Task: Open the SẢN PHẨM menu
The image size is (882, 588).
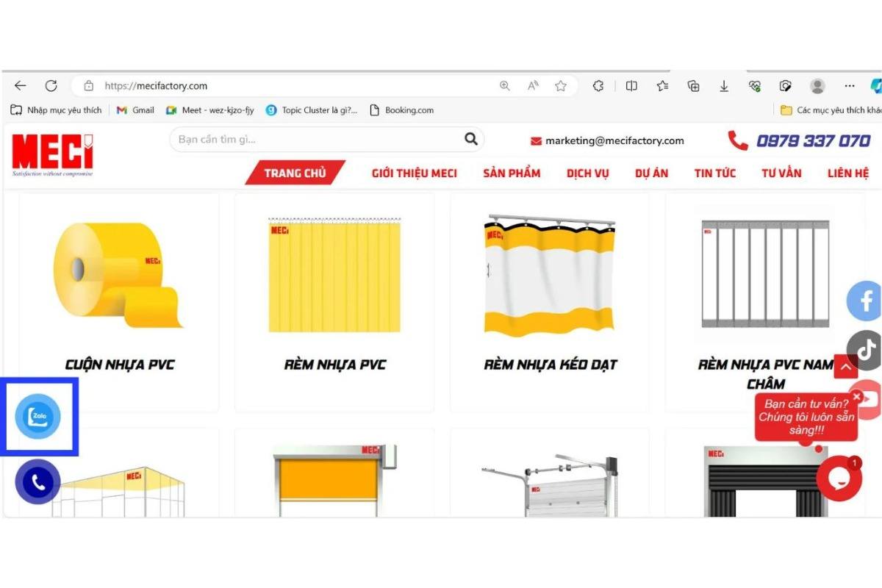Action: (512, 173)
